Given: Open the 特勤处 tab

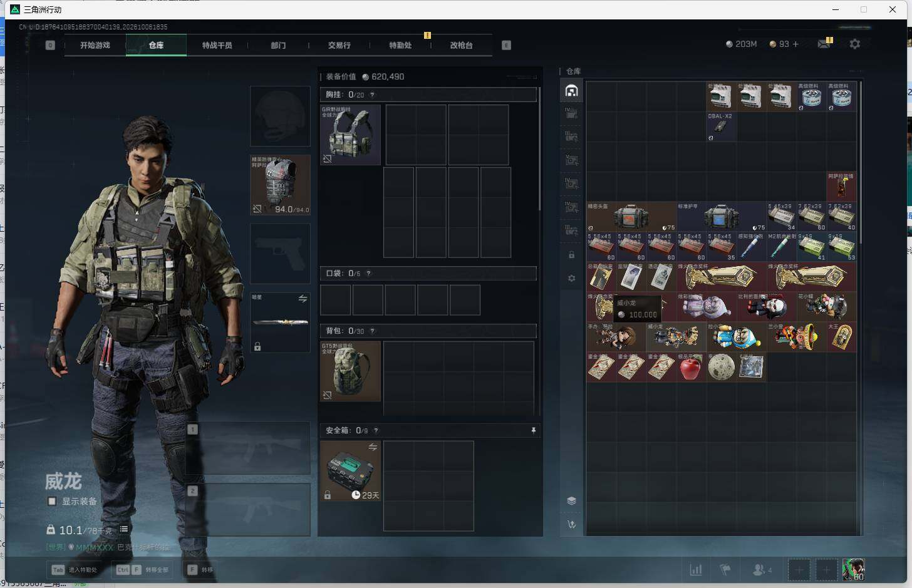Looking at the screenshot, I should pyautogui.click(x=400, y=45).
